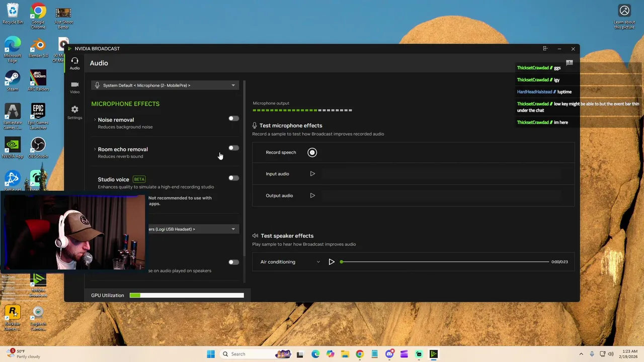This screenshot has width=644, height=362.
Task: Play the Input audio sample
Action: [312, 174]
